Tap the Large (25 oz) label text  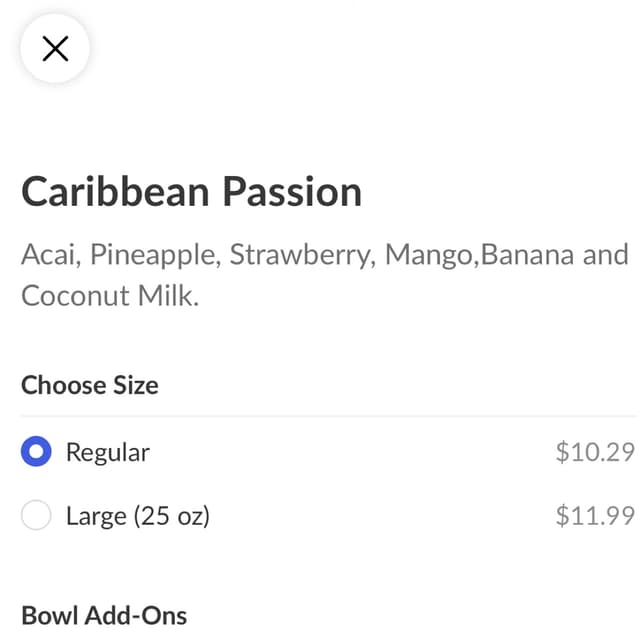coord(137,516)
